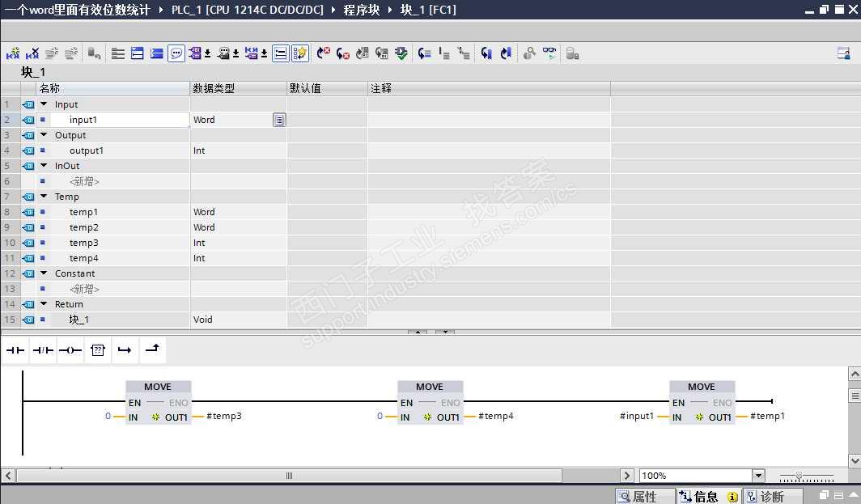Click the delete network toolbar icon
Image resolution: width=861 pixels, height=504 pixels.
pyautogui.click(x=32, y=53)
